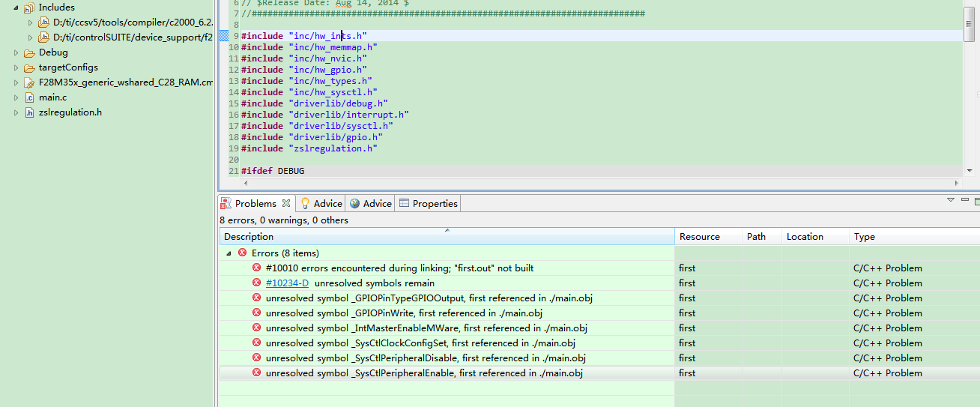Click the controlSUITE include folder icon
980x407 pixels.
(43, 37)
